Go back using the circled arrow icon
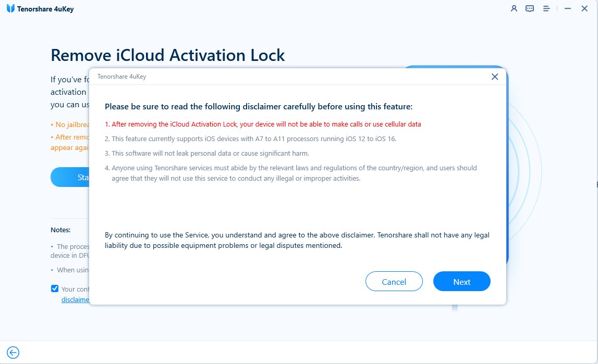This screenshot has width=598, height=364. tap(13, 353)
